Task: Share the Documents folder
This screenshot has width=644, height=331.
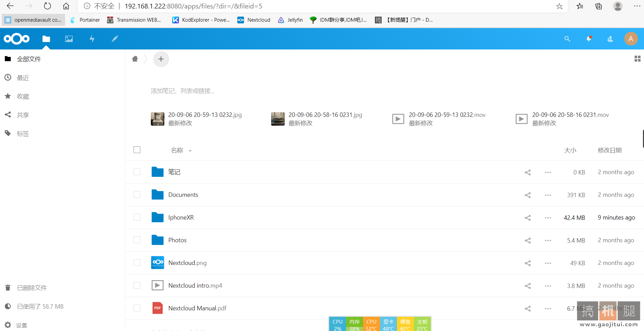Action: click(528, 195)
